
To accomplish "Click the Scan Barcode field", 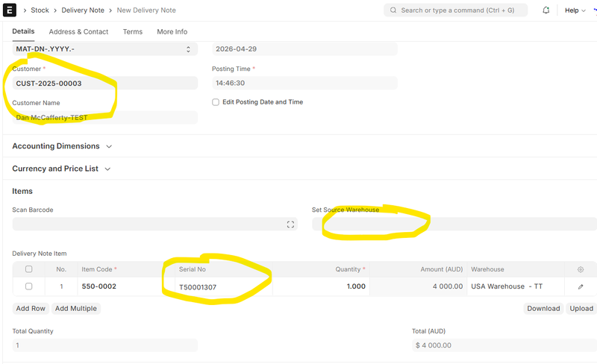I will 155,225.
